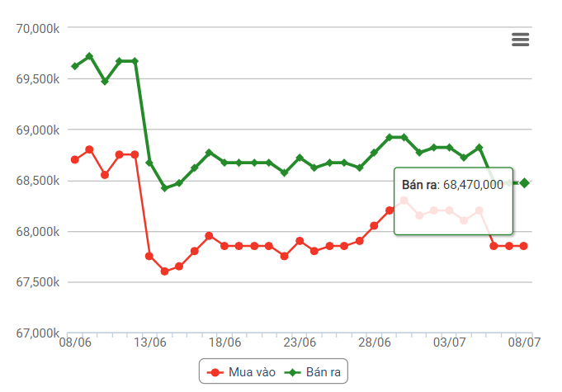Click the red circle marker in the legend
The height and width of the screenshot is (392, 562).
pyautogui.click(x=215, y=373)
